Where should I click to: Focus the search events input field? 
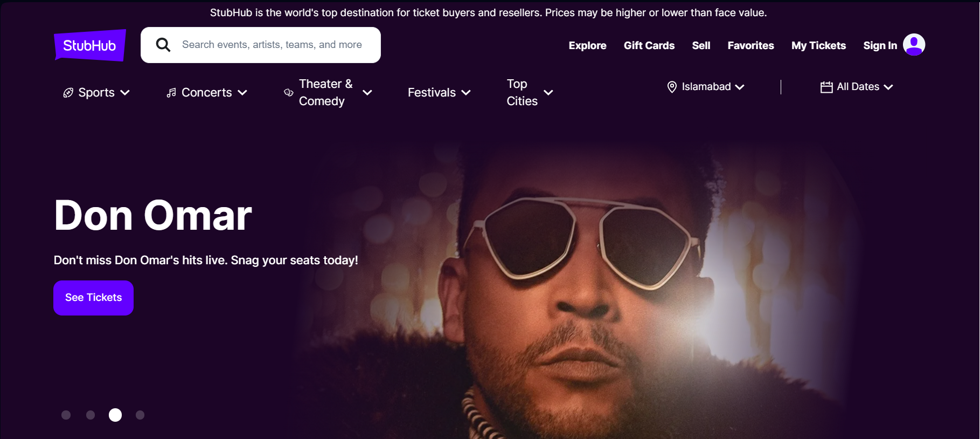click(x=272, y=45)
